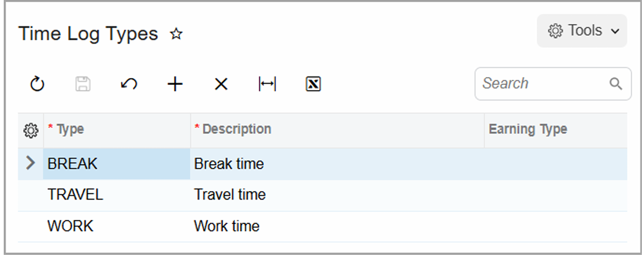
Task: Open the Tools dropdown menu
Action: (x=582, y=31)
